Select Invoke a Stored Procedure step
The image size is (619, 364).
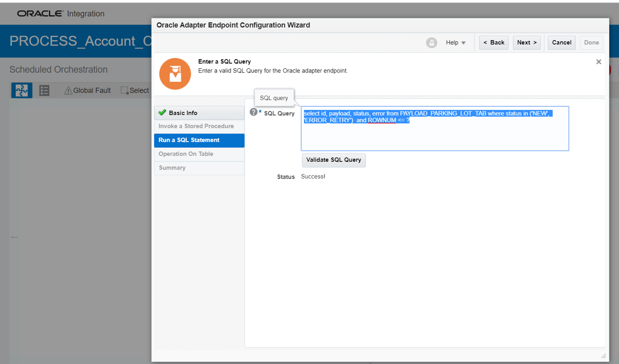point(199,126)
